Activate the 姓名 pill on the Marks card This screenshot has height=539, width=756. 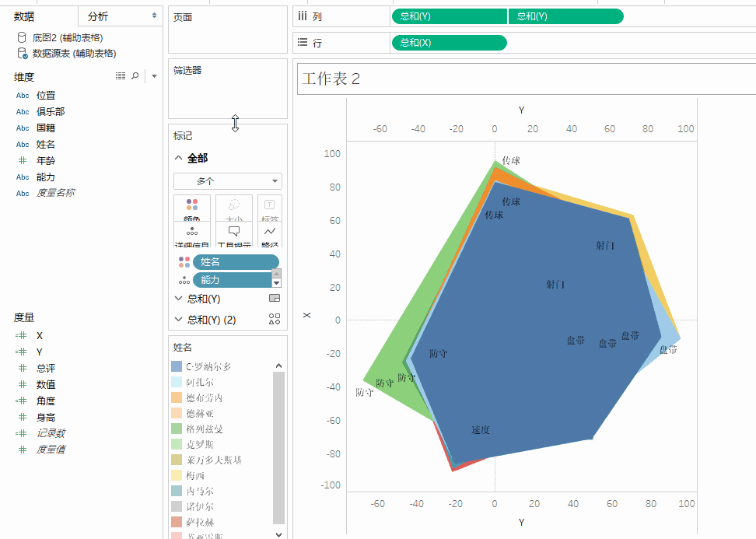click(236, 261)
